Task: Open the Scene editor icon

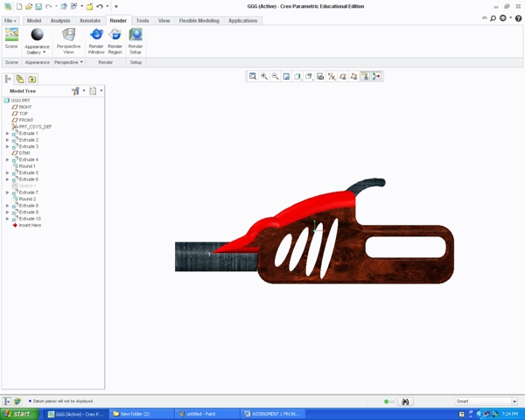Action: click(11, 35)
